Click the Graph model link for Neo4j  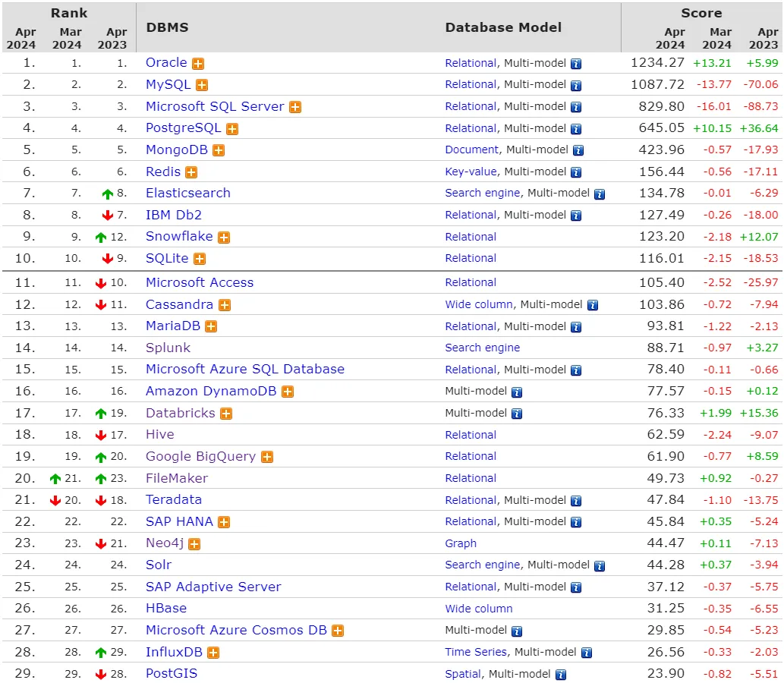(461, 543)
